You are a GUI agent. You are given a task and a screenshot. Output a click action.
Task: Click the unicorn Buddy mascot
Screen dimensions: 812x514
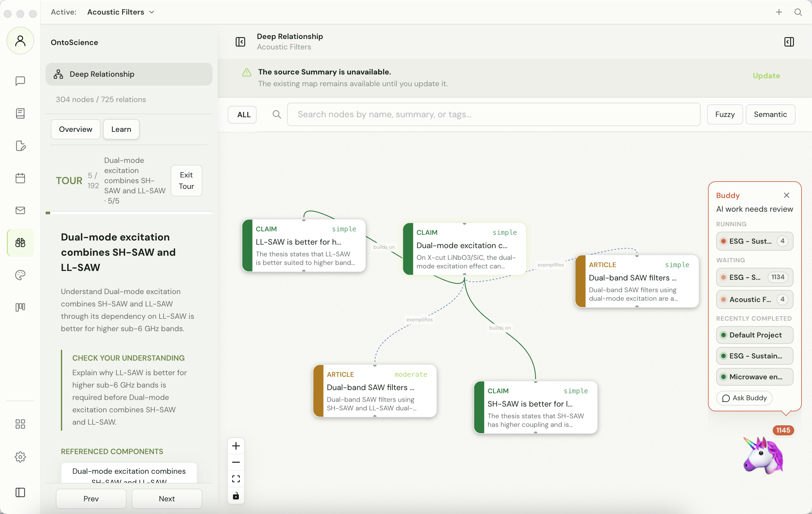(x=764, y=455)
